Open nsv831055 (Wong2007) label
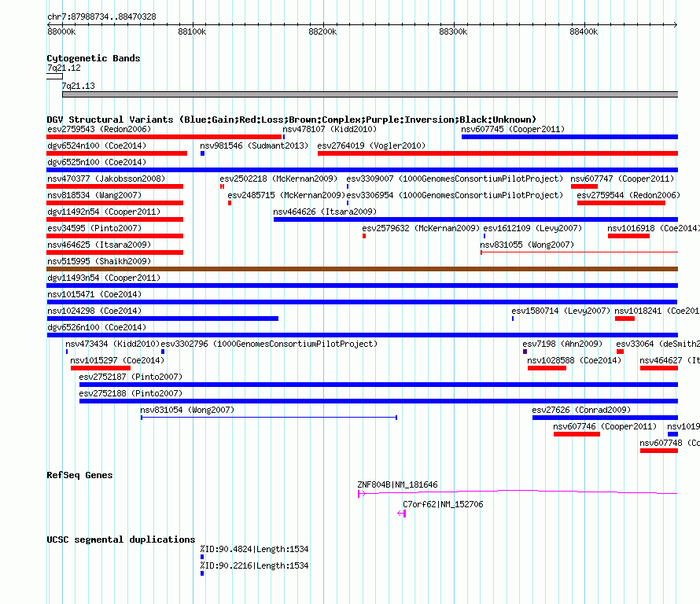The width and height of the screenshot is (700, 604). pyautogui.click(x=527, y=245)
